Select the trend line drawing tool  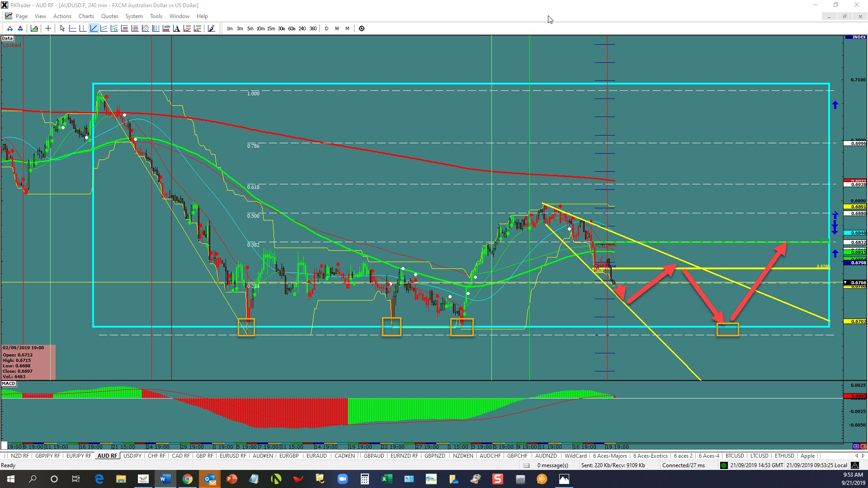[94, 28]
